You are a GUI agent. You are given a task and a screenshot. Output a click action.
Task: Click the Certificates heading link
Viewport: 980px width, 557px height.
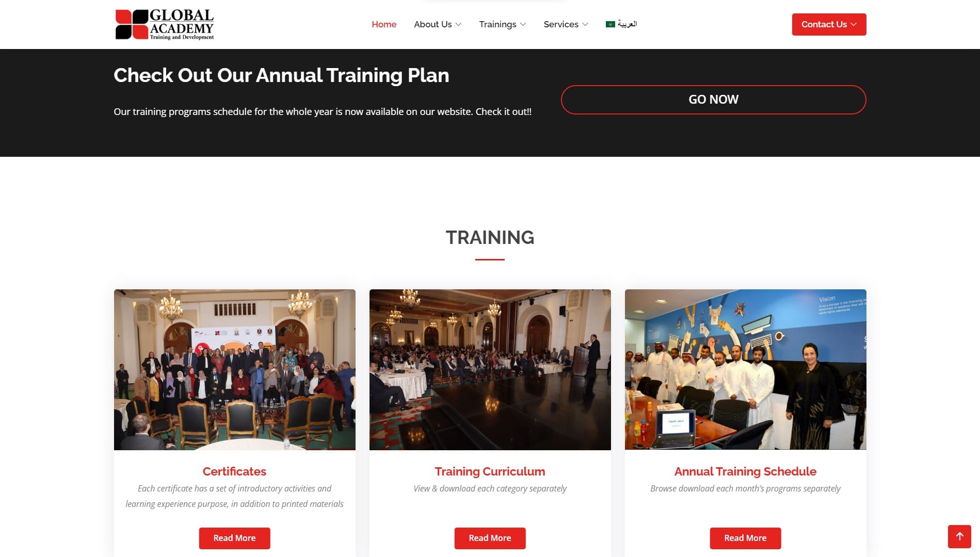coord(234,471)
